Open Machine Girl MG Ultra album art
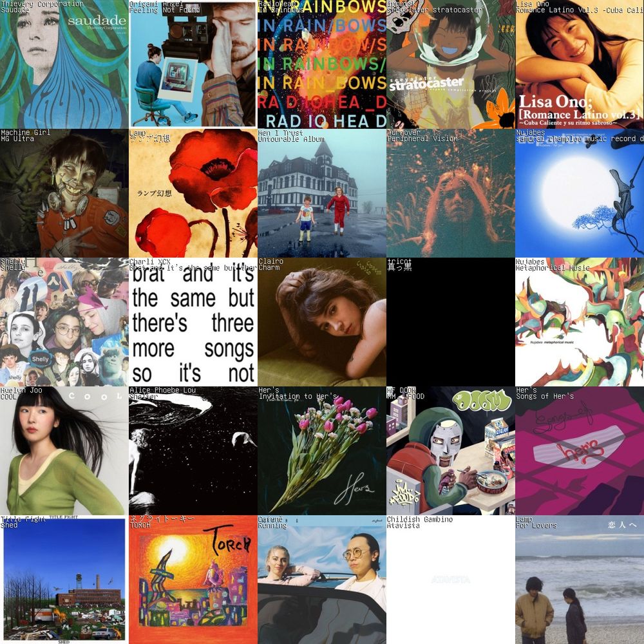The width and height of the screenshot is (644, 644). (x=64, y=193)
